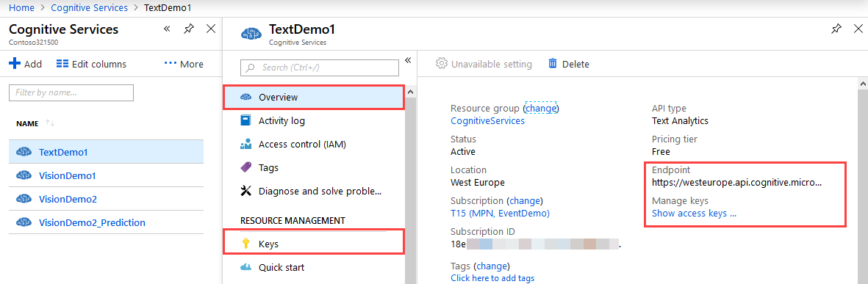Viewport: 868px width, 284px height.
Task: Click the Text Analytics API type value
Action: tap(680, 120)
